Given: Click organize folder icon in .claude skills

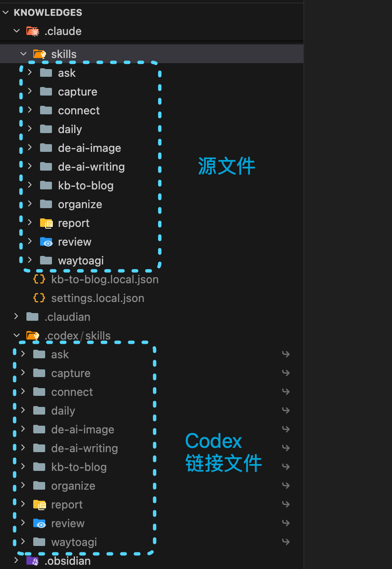Looking at the screenshot, I should (x=46, y=204).
